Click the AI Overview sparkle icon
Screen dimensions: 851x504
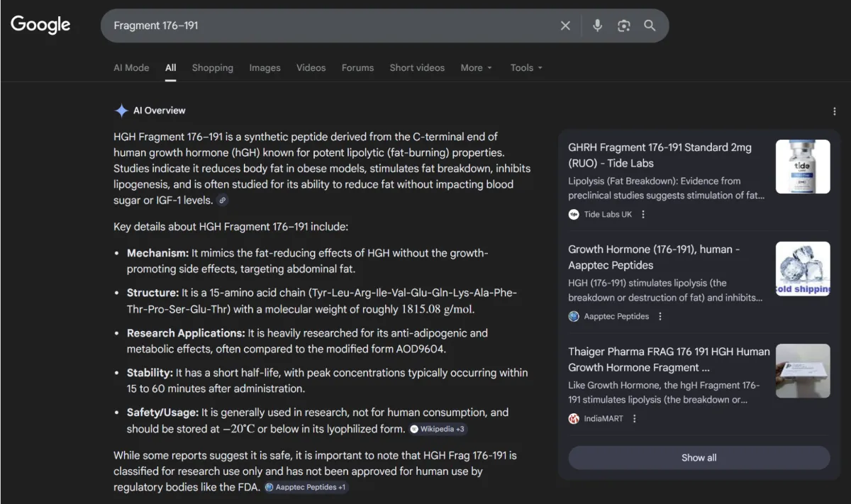pyautogui.click(x=121, y=111)
